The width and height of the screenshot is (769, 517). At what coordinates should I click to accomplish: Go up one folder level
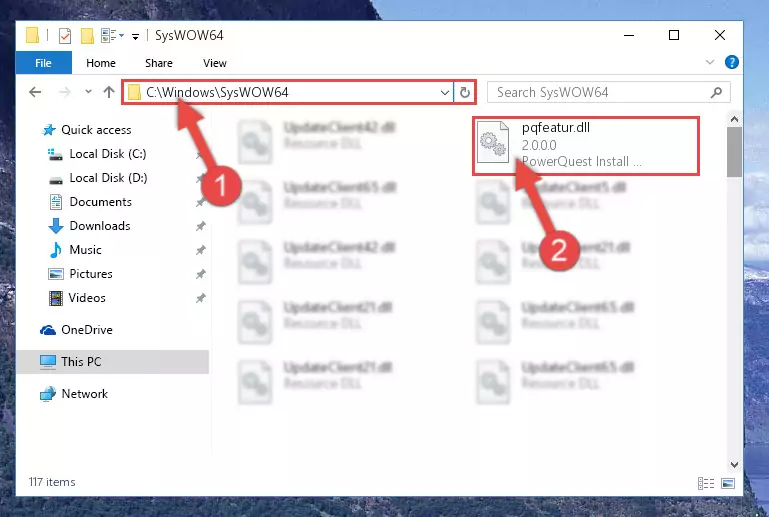coord(109,92)
